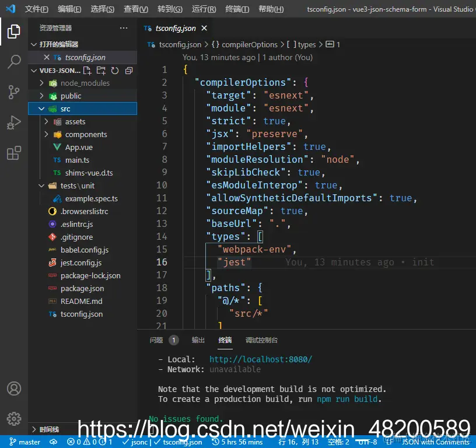Open the Explorer view in activity bar
Screen dimensions: 476x448
[x=13, y=32]
